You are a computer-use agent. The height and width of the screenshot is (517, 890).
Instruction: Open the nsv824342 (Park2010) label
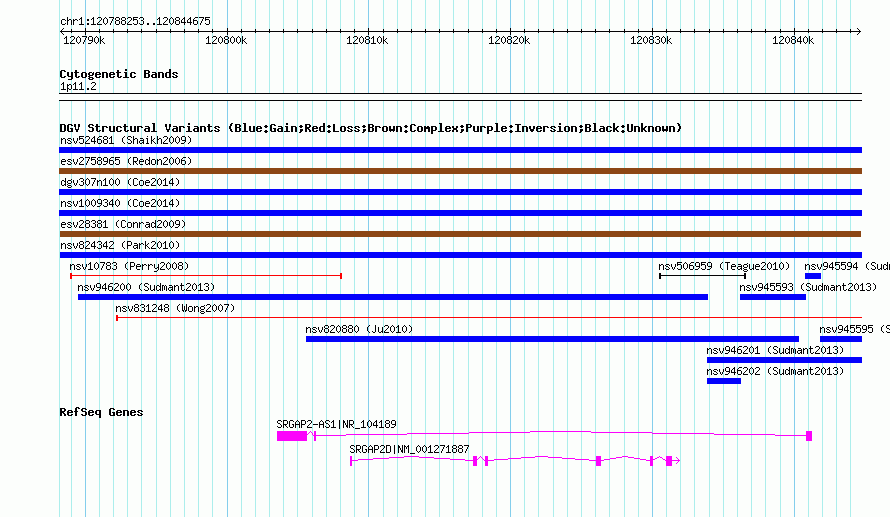click(x=120, y=245)
